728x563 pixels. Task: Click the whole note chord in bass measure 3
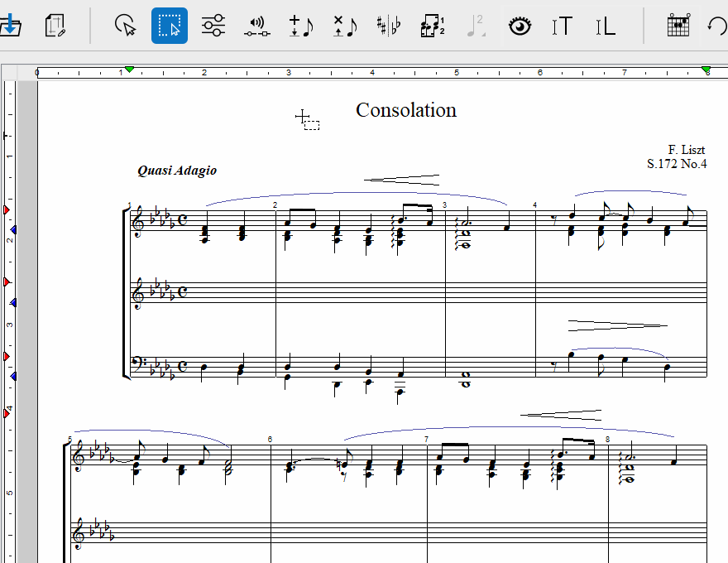[466, 379]
